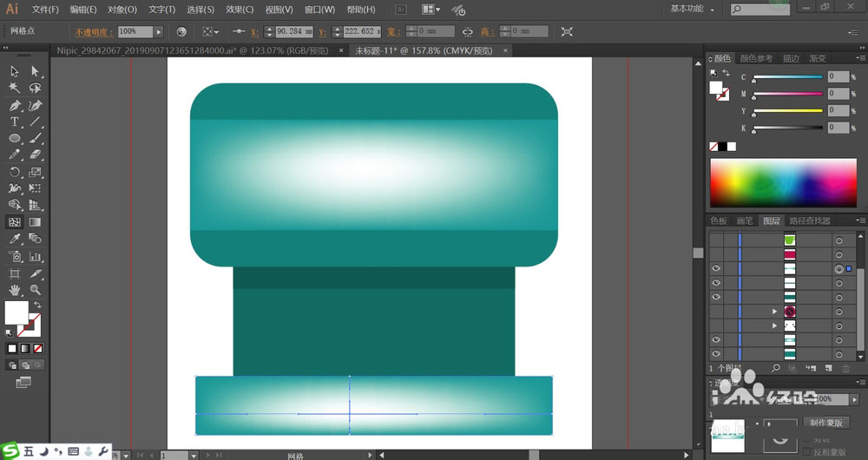The image size is (868, 460).
Task: Select the Zoom tool in toolbar
Action: 36,289
